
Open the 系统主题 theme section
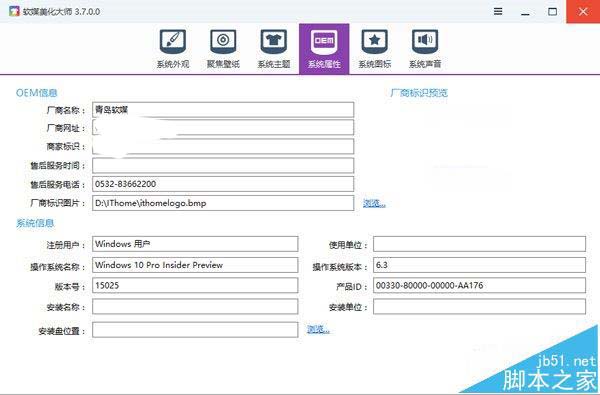[x=274, y=49]
